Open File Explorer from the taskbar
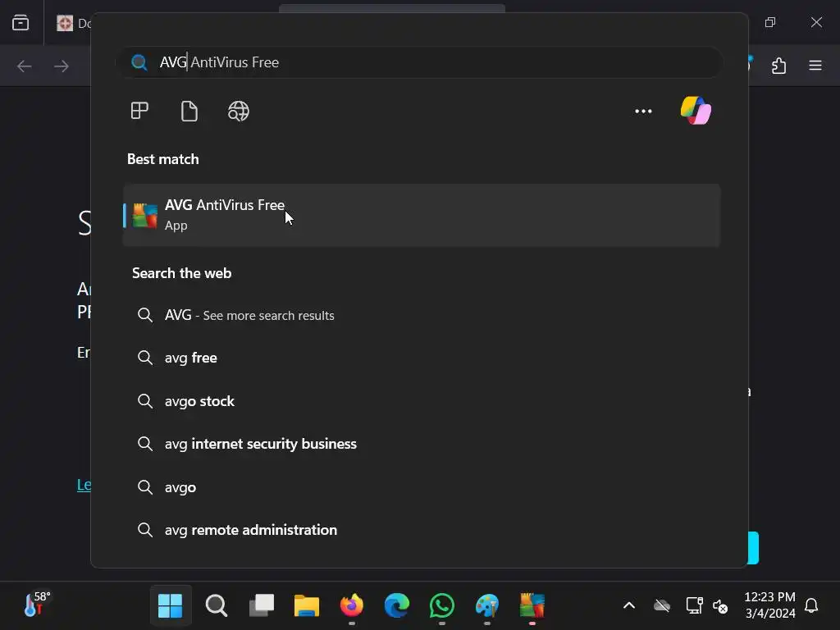 (307, 606)
